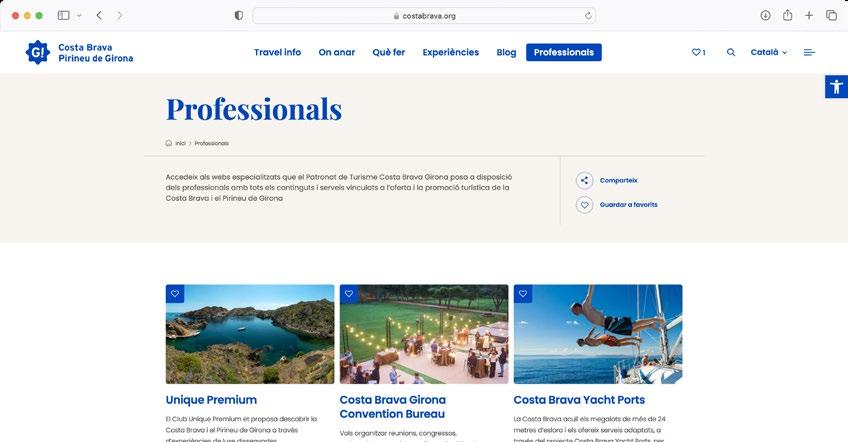Expand the sidebar dropdown chevron
This screenshot has width=848, height=442.
pos(79,16)
